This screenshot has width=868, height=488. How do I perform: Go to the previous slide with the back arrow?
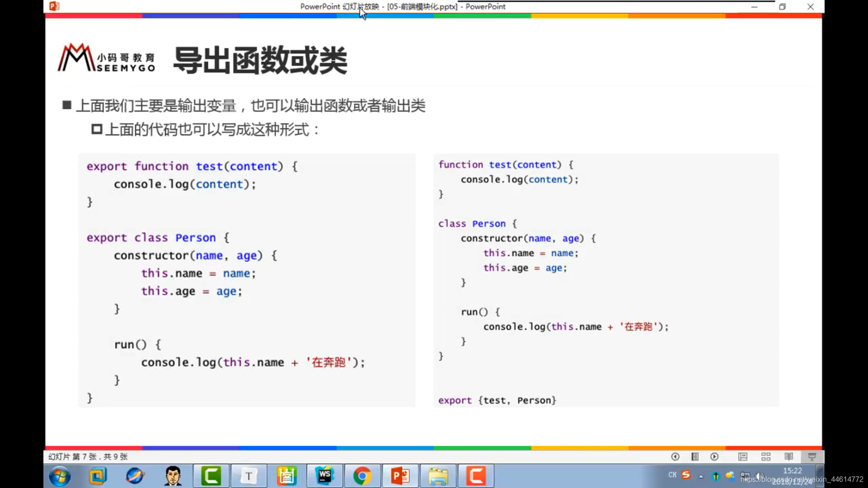click(675, 457)
